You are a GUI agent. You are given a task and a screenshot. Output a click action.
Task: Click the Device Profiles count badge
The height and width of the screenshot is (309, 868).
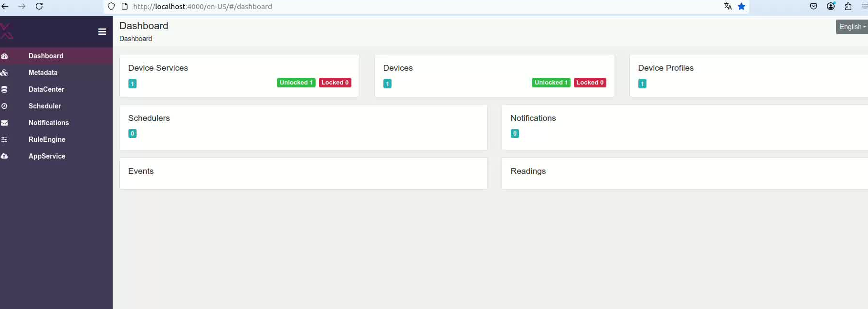[x=642, y=84]
